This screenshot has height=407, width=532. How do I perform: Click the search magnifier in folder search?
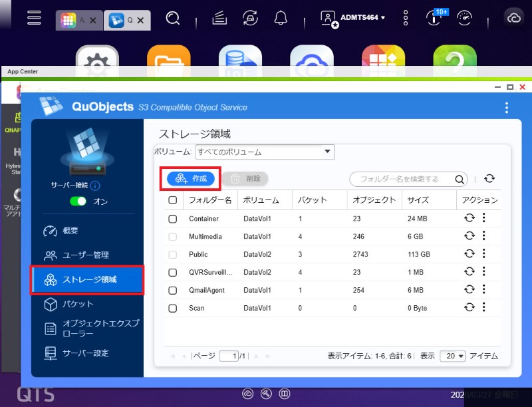(460, 179)
